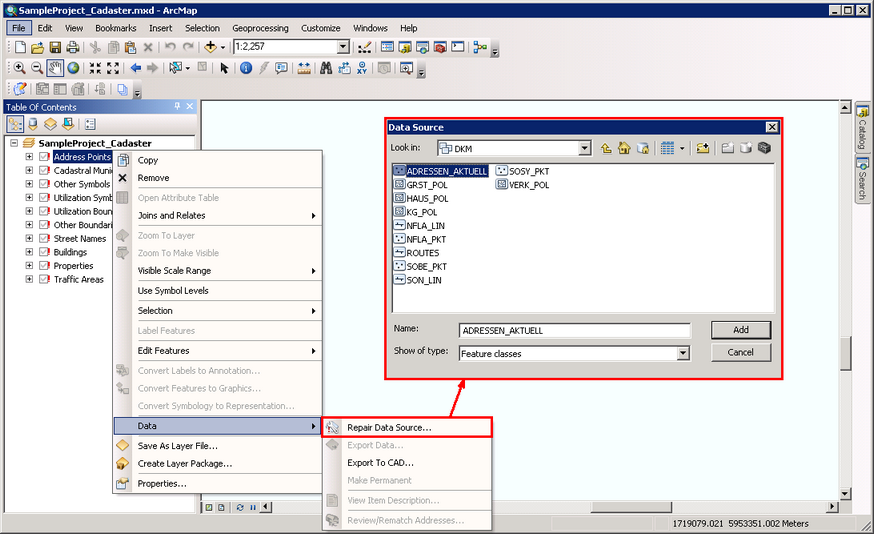
Task: Click the Fixed Zoom In icon
Action: [95, 68]
